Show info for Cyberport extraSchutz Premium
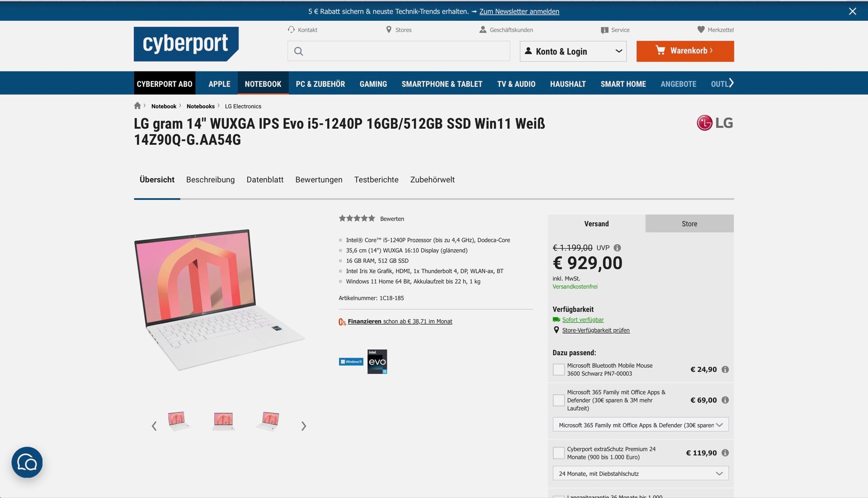This screenshot has width=868, height=498. 725,453
